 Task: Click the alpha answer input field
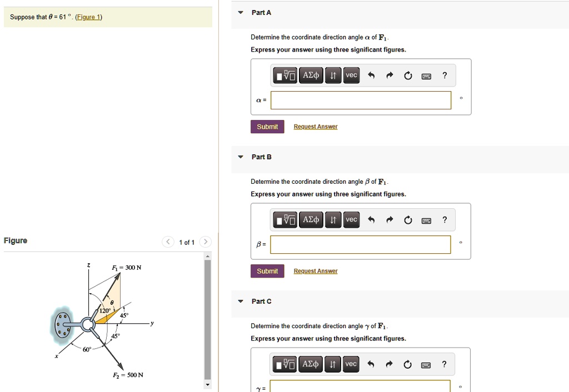(361, 100)
